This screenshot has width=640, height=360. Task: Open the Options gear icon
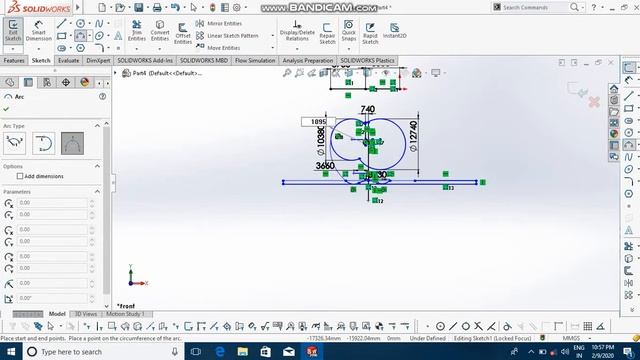pos(237,7)
